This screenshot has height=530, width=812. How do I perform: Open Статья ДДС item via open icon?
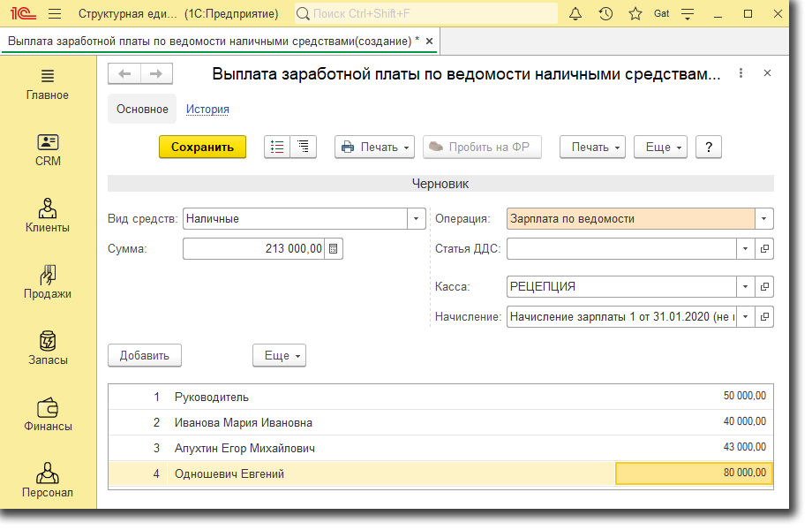point(764,249)
